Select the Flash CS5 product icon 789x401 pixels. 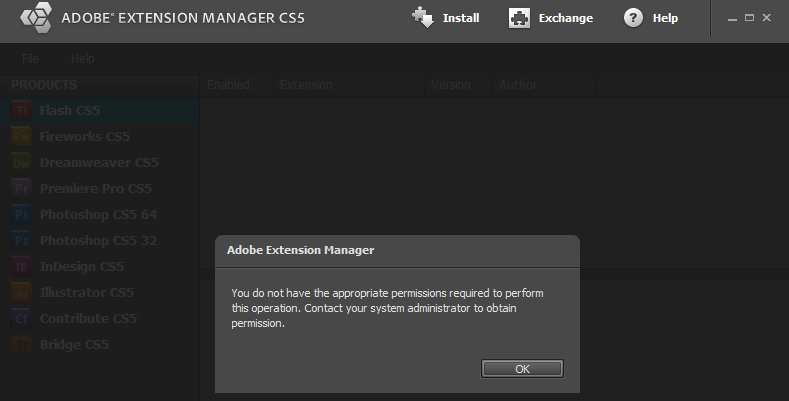coord(22,111)
